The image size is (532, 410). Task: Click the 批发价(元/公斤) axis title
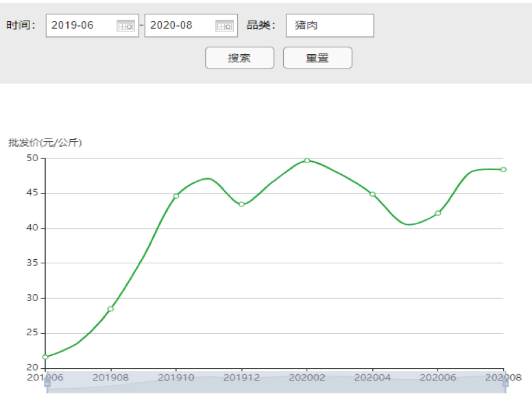point(45,143)
